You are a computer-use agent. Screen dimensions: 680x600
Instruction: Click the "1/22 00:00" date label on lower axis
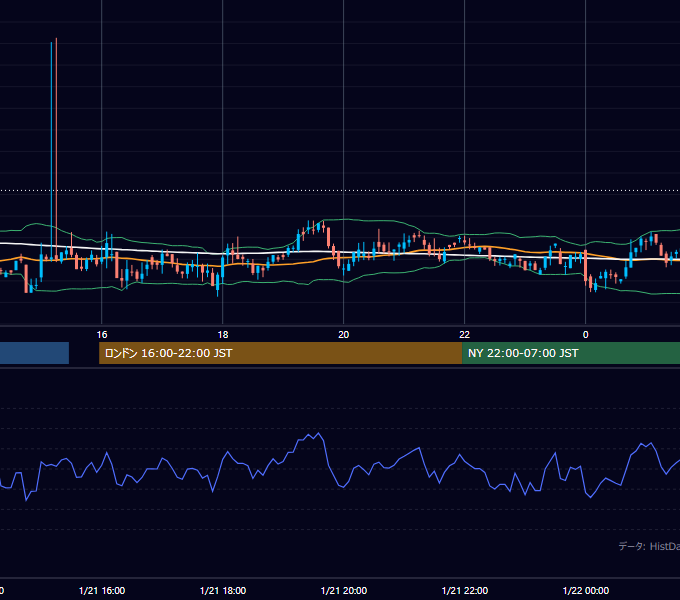click(x=586, y=590)
